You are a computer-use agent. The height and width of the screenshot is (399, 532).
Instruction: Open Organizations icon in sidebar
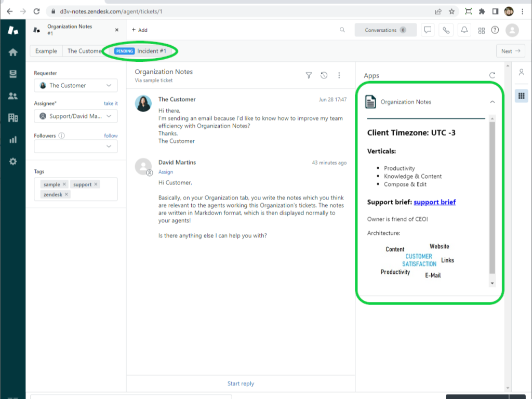pos(12,118)
